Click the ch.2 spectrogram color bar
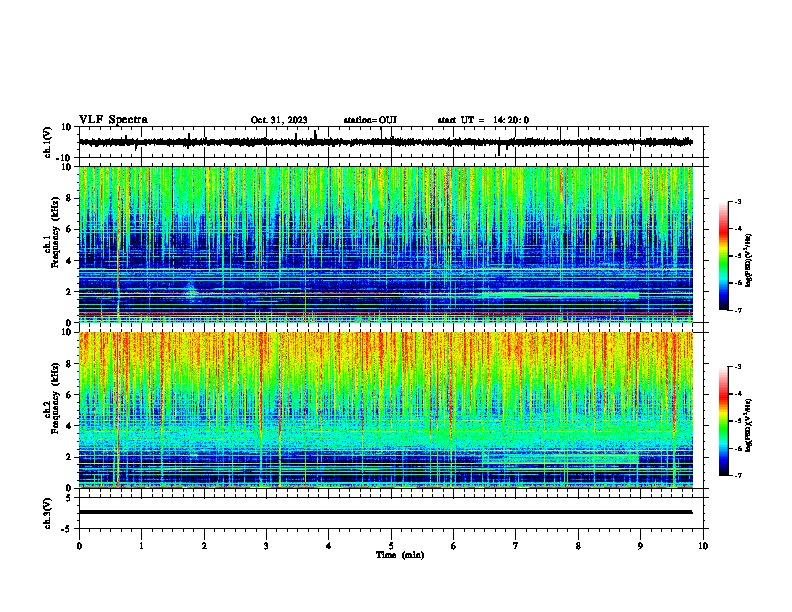Viewport: 792px width, 612px height. click(723, 421)
